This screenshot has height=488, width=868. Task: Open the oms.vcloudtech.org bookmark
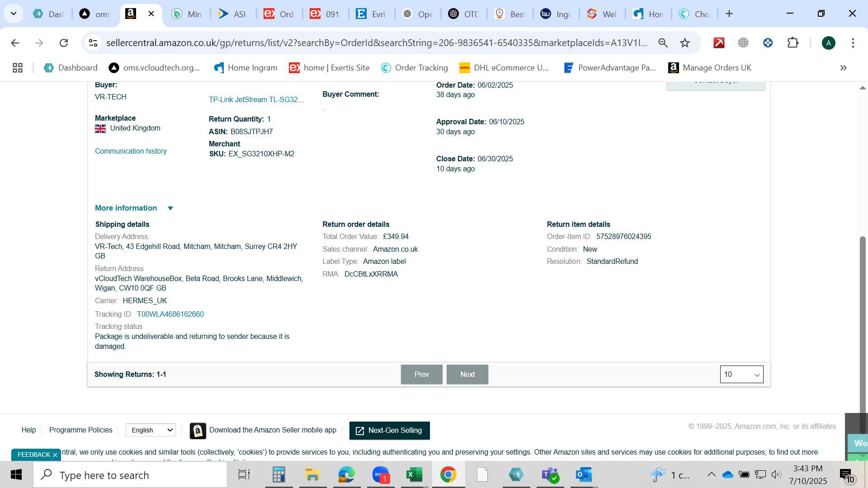[x=154, y=68]
